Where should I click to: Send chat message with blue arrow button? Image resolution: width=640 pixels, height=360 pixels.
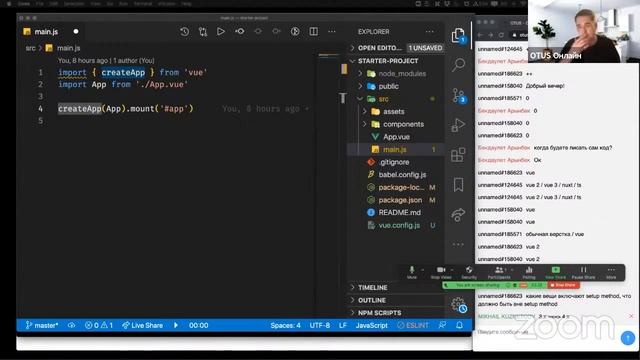coord(628,338)
